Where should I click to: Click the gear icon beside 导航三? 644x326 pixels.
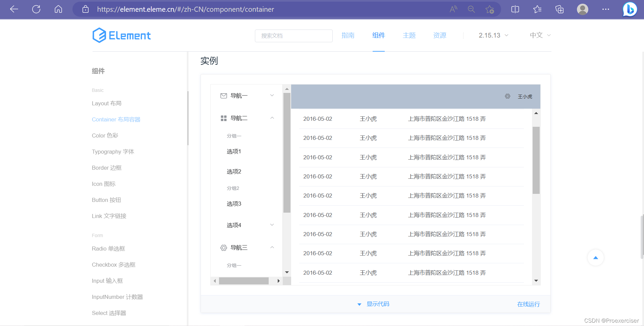pos(224,248)
